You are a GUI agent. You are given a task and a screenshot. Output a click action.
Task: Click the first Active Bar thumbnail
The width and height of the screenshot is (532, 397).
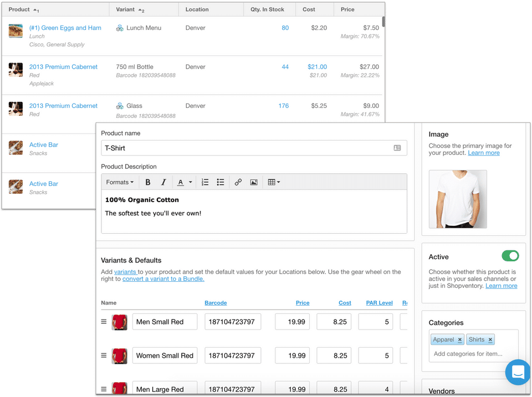click(16, 148)
